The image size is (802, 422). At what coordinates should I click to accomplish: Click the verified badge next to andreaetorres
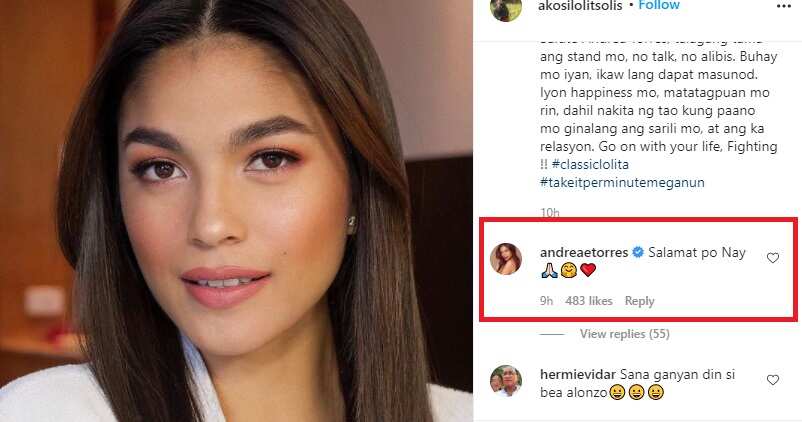[x=638, y=252]
